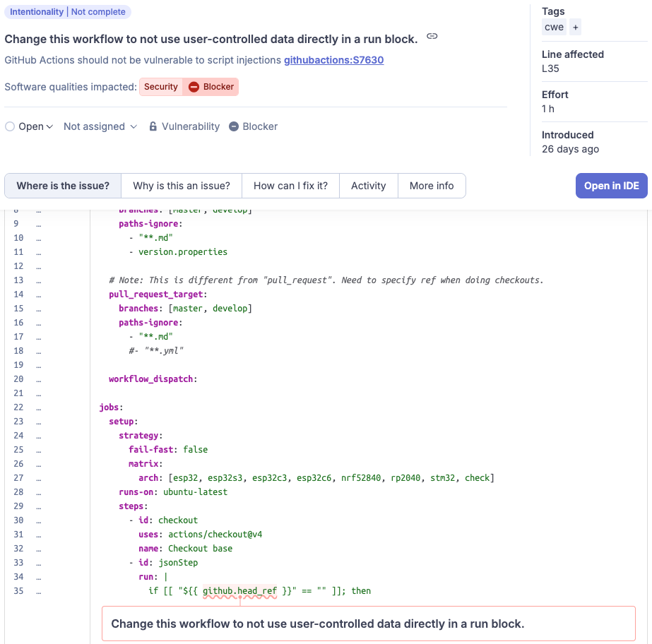Expand hidden code via ellipsis beside line 13
Screen dimensions: 652x644
[x=39, y=280]
